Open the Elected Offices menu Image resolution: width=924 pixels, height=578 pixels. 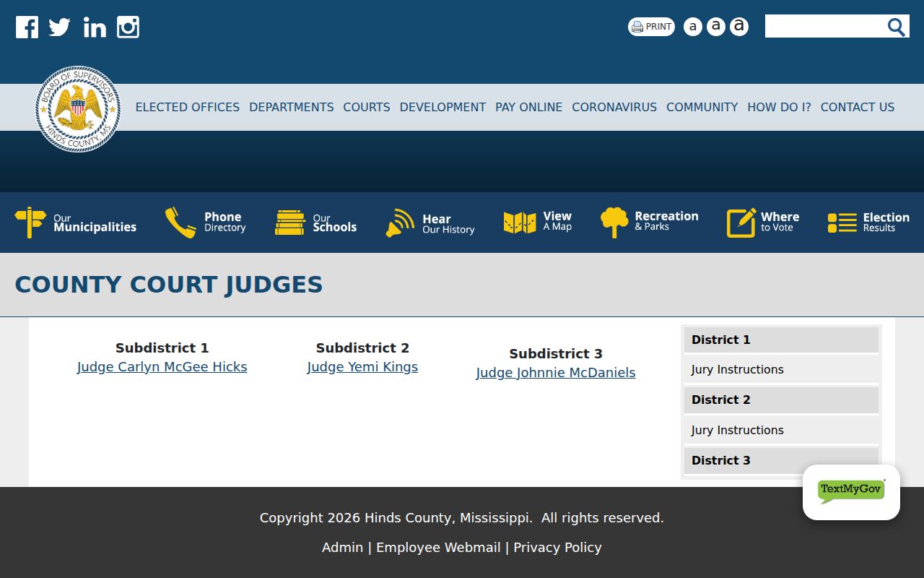point(188,107)
